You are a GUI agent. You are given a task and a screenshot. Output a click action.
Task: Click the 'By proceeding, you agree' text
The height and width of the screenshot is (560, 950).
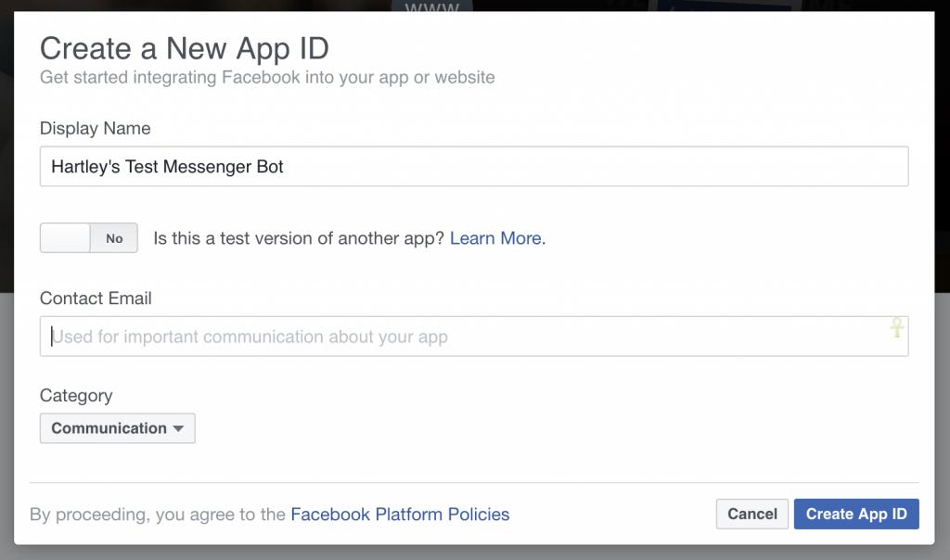pyautogui.click(x=158, y=514)
